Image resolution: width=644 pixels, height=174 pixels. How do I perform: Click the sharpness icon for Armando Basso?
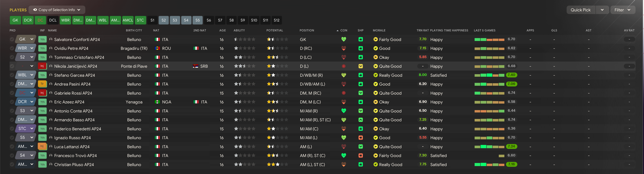360,120
